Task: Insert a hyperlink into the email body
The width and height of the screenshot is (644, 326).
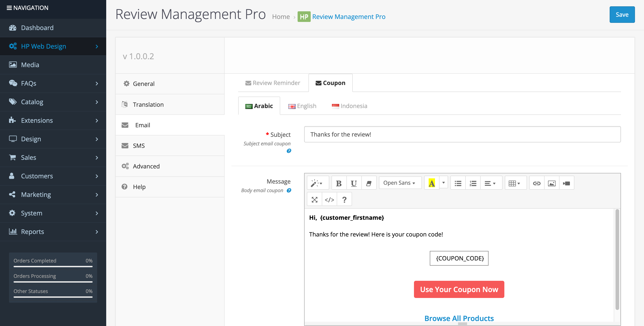Action: tap(536, 183)
